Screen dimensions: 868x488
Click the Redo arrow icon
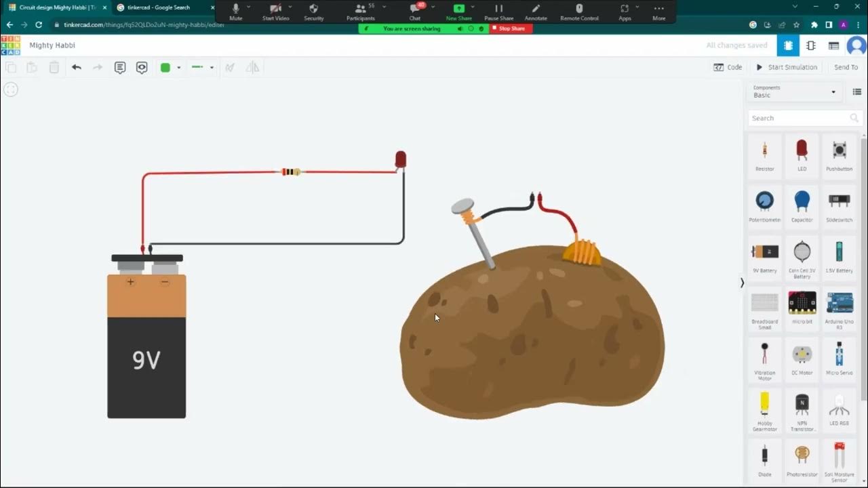click(x=98, y=67)
